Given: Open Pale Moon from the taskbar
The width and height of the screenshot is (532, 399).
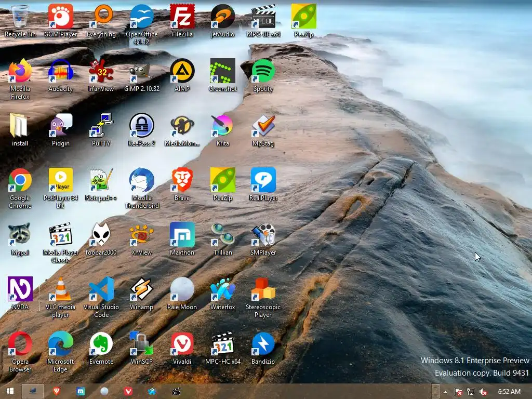Looking at the screenshot, I should tap(104, 392).
